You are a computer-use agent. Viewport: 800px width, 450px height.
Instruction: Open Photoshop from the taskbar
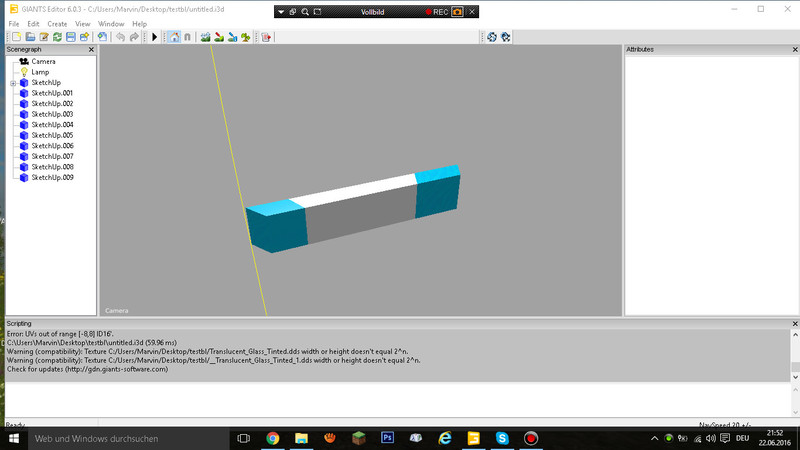387,438
